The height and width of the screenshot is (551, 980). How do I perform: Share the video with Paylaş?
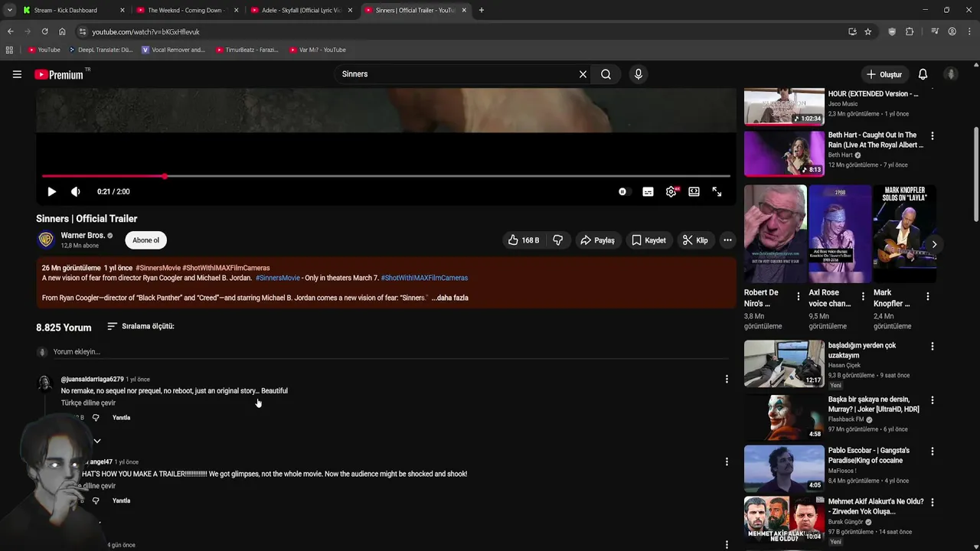(x=597, y=240)
